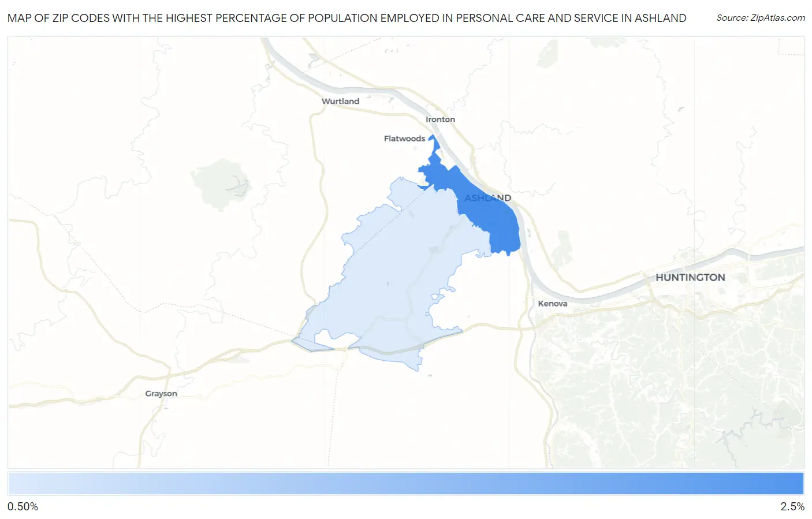The height and width of the screenshot is (519, 812).
Task: Click the Grayson town label
Action: [161, 394]
